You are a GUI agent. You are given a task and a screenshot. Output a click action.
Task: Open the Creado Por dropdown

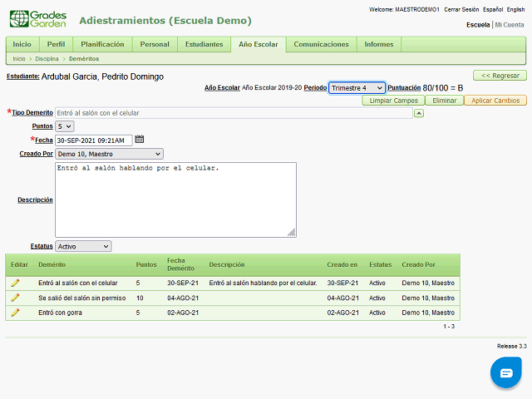click(110, 154)
